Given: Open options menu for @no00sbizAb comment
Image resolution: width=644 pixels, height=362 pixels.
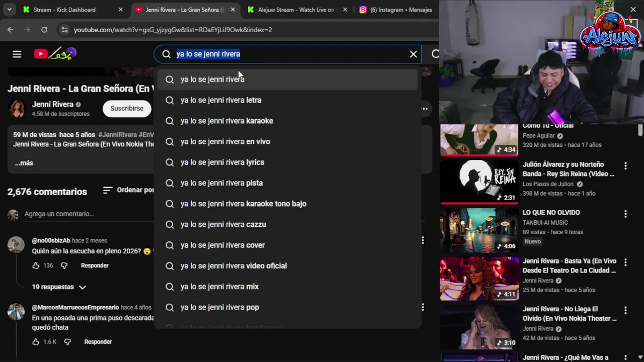Looking at the screenshot, I should (x=423, y=240).
